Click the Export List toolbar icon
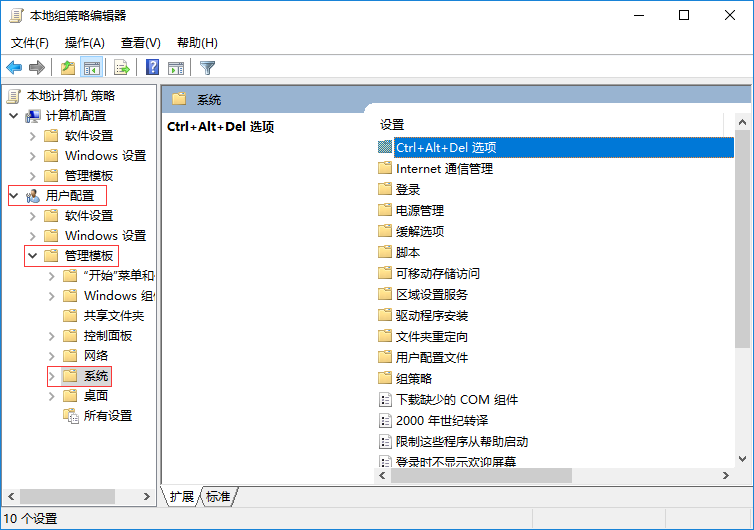754x530 pixels. [122, 68]
